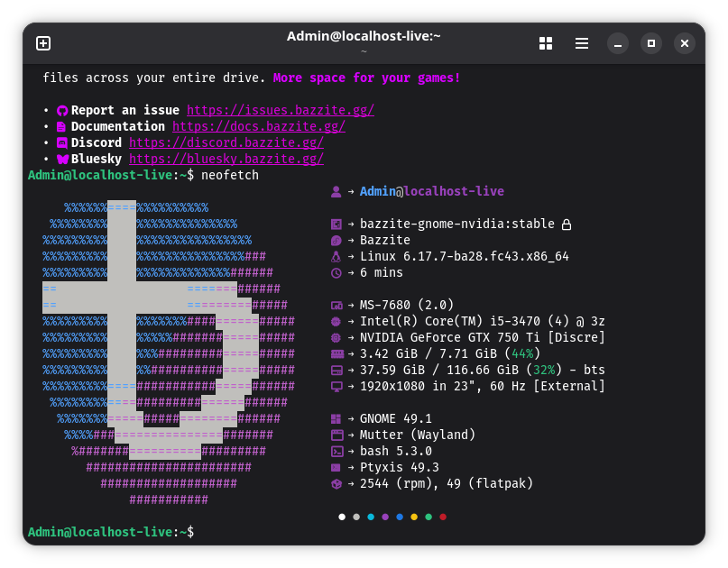Open the Ptyxis hamburger menu

[x=582, y=43]
